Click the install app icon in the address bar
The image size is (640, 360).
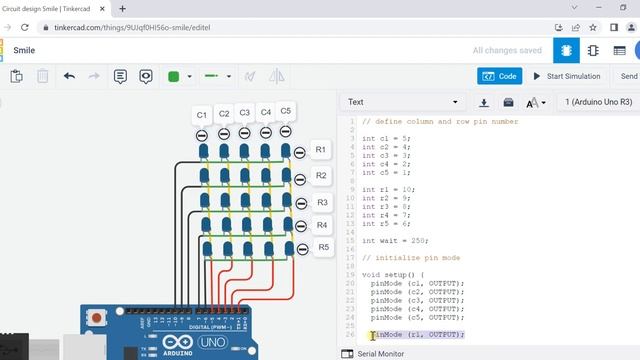559,27
